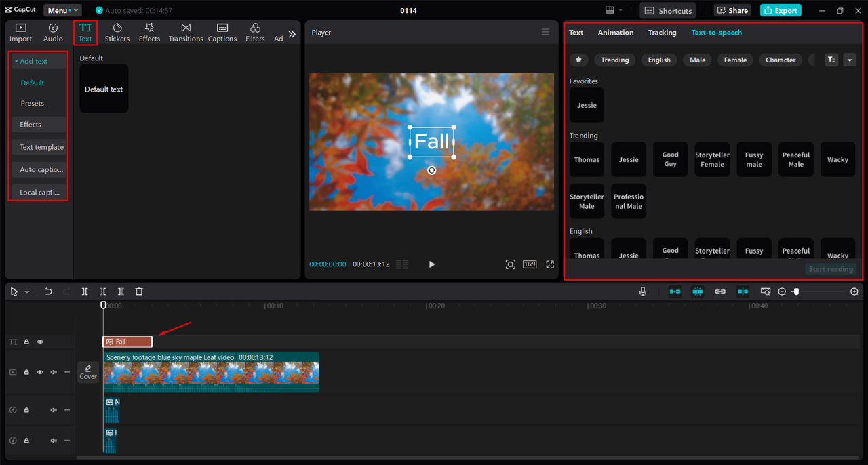
Task: Open the selection tool dropdown arrow
Action: tap(27, 291)
